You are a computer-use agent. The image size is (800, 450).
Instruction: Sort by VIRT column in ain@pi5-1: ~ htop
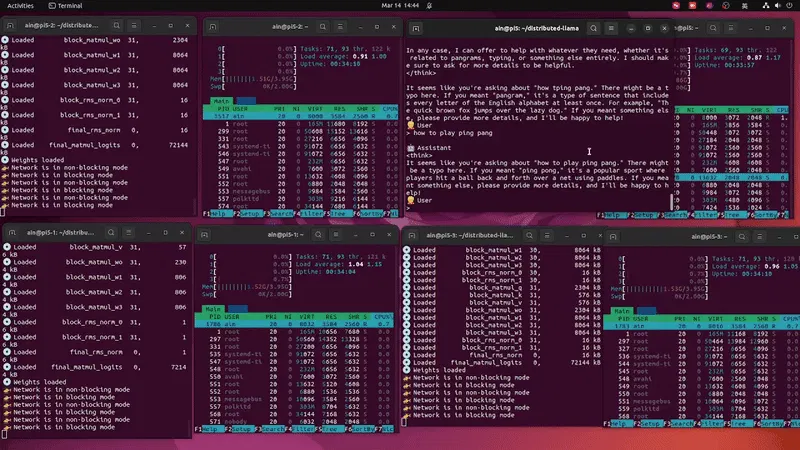coord(307,317)
